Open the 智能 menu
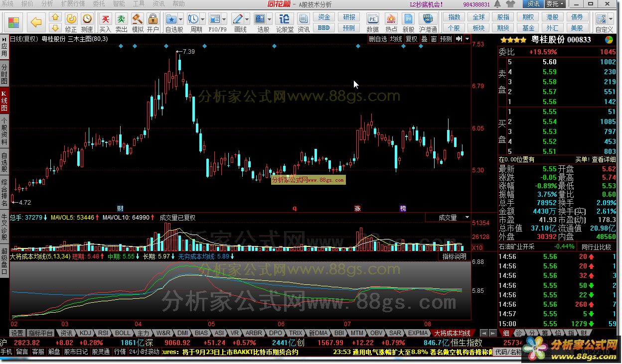622x364 pixels. click(119, 3)
